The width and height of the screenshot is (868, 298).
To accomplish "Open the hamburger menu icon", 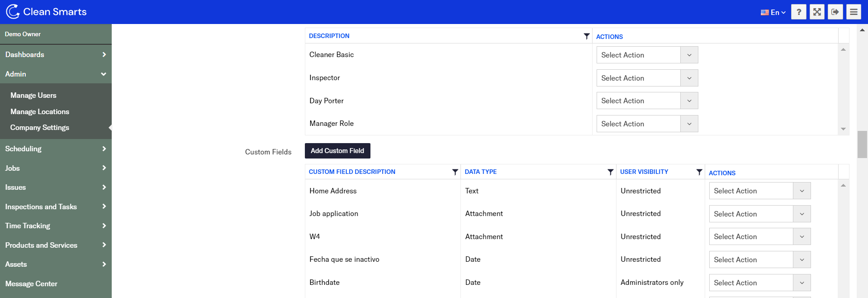I will 854,12.
